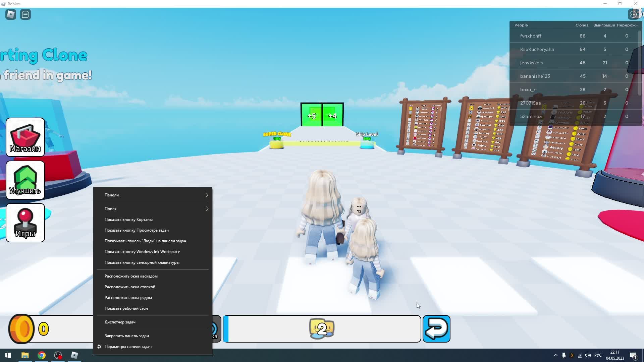Click the SUPER CLONE yellow button
Viewport: 644px width, 362px height.
tap(276, 145)
